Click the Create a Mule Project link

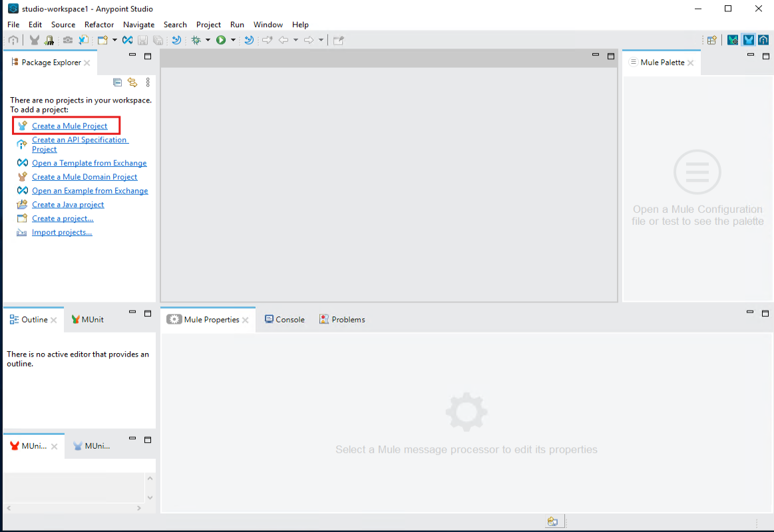coord(69,126)
